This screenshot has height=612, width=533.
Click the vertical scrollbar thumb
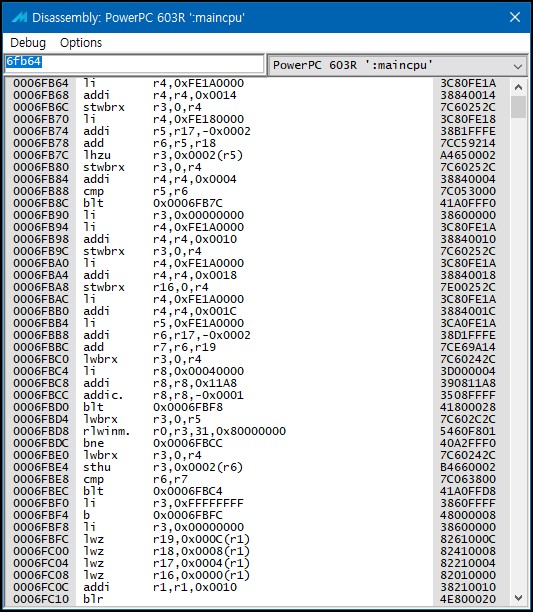coord(518,107)
